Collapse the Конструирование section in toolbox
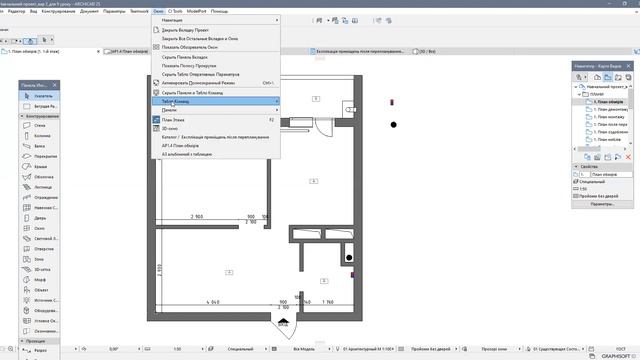The image size is (640, 360). [x=22, y=116]
